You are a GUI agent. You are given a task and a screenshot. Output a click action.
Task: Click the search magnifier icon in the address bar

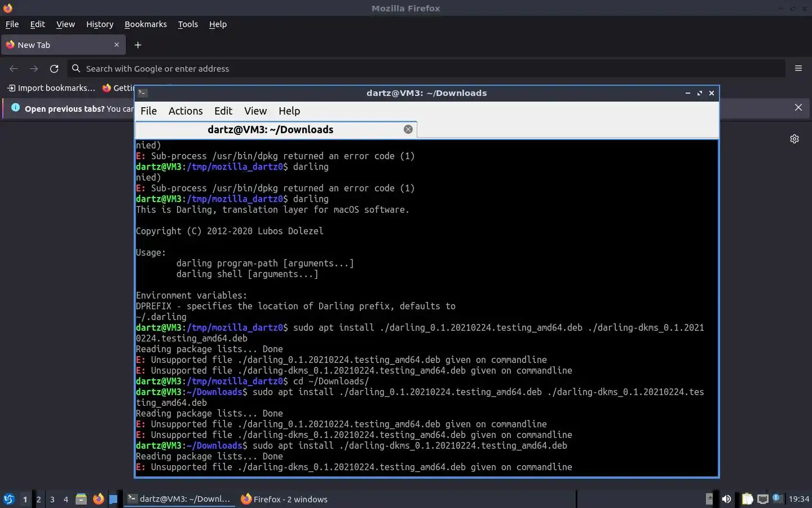[x=76, y=68]
